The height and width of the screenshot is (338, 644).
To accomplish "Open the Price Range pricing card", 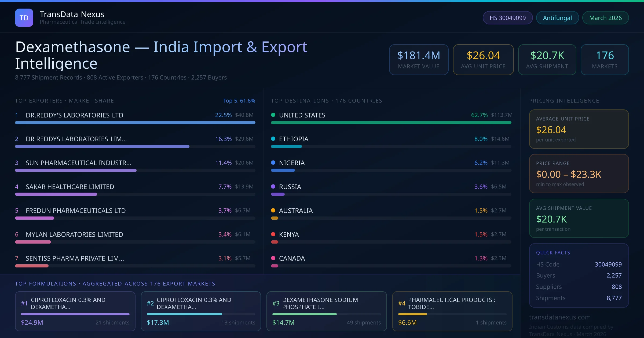I will [579, 174].
